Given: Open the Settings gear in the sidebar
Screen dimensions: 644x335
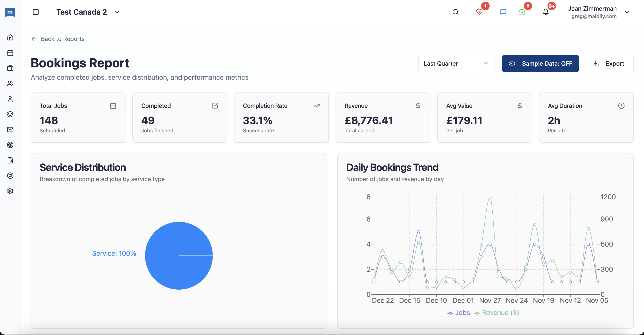Looking at the screenshot, I should [10, 191].
